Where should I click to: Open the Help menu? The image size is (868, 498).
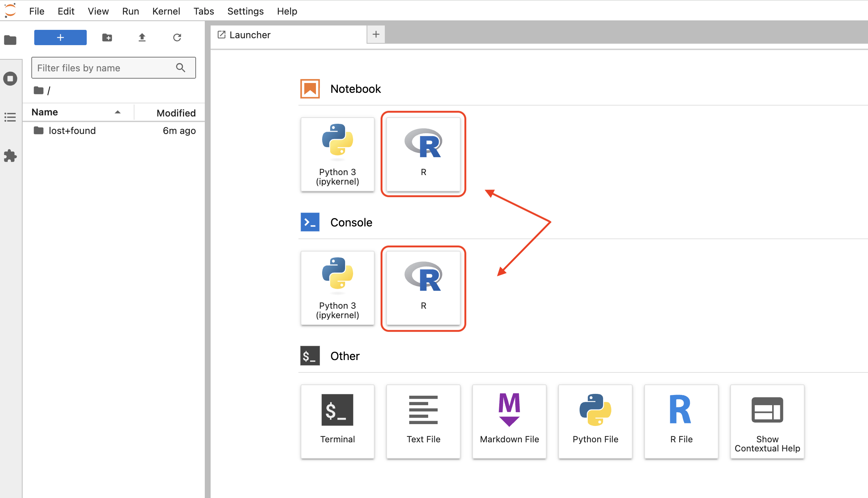[x=287, y=11]
